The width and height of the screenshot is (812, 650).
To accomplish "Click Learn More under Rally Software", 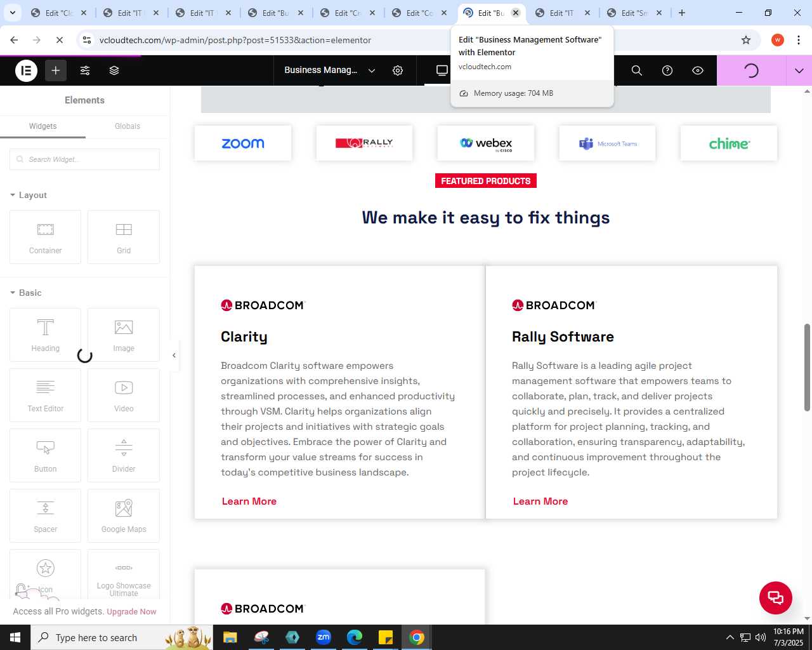I will click(x=540, y=501).
